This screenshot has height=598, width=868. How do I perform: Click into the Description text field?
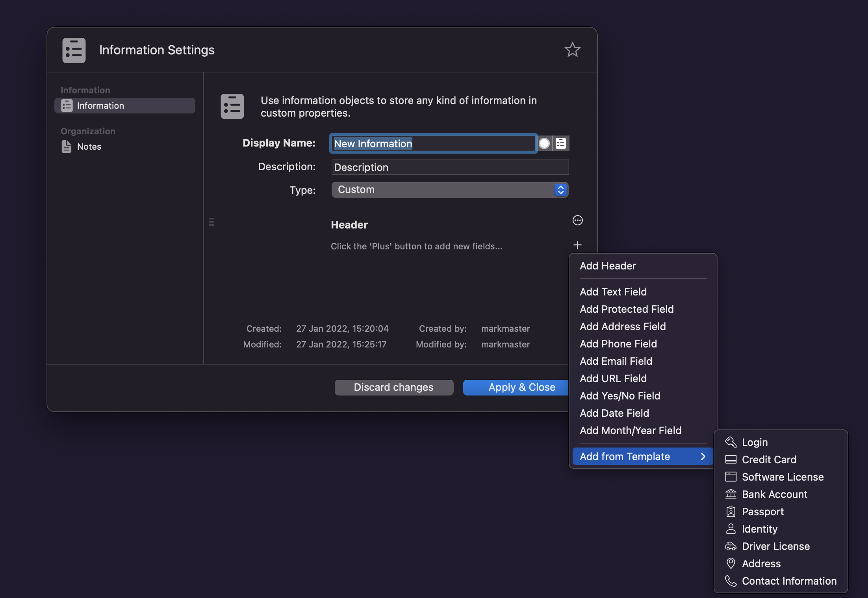coord(449,167)
